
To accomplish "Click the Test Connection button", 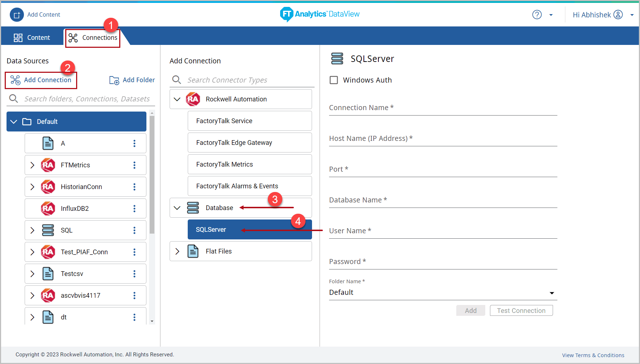I will pyautogui.click(x=521, y=311).
